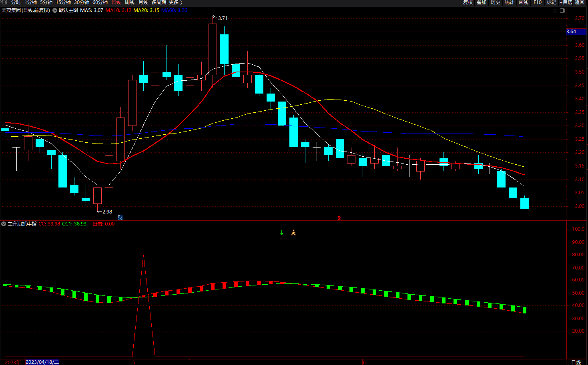Open the 画线 drawing tools
Viewport: 588px width, 365px height.
(x=523, y=2)
